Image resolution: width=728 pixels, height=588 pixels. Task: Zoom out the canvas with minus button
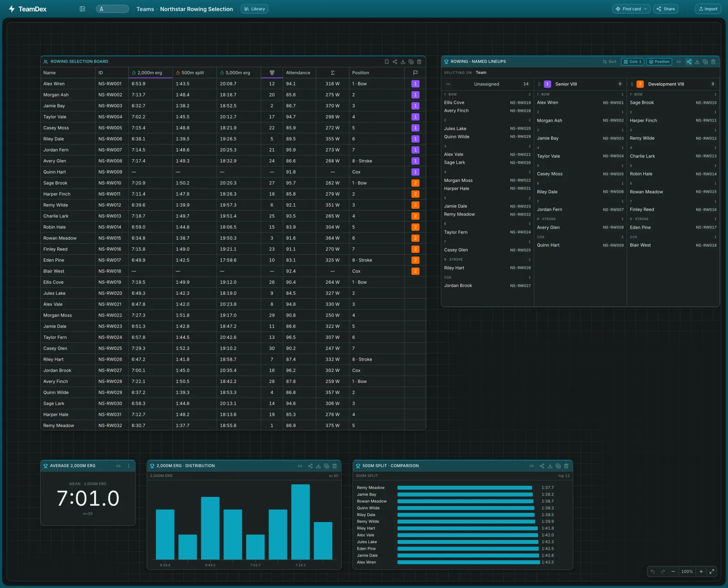673,572
